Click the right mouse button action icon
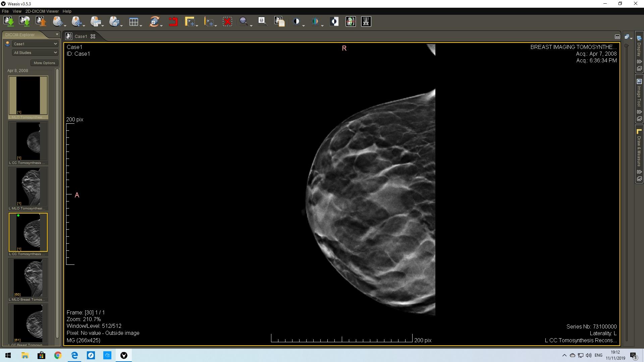The width and height of the screenshot is (644, 362). tap(96, 22)
